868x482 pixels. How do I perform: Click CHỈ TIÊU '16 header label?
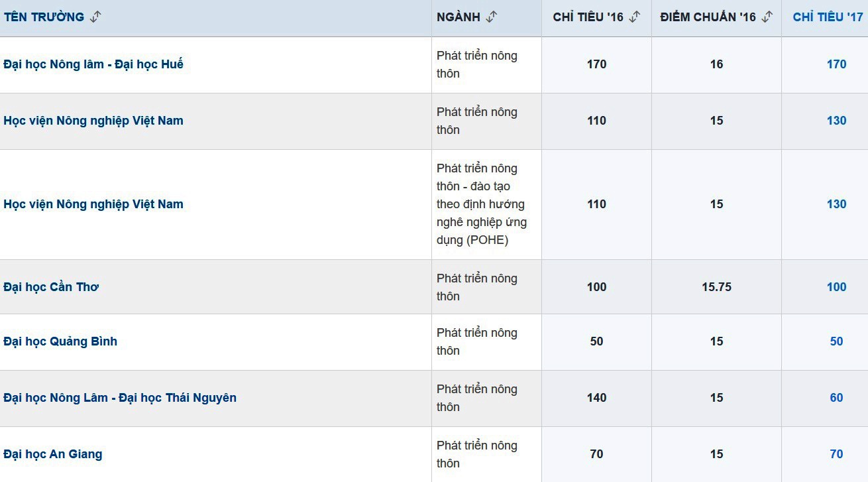tap(588, 17)
